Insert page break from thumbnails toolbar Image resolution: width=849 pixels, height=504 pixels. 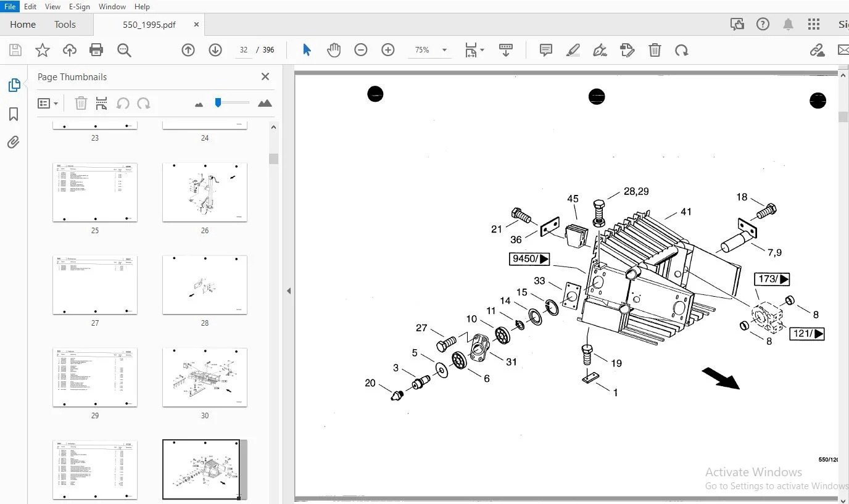tap(102, 103)
